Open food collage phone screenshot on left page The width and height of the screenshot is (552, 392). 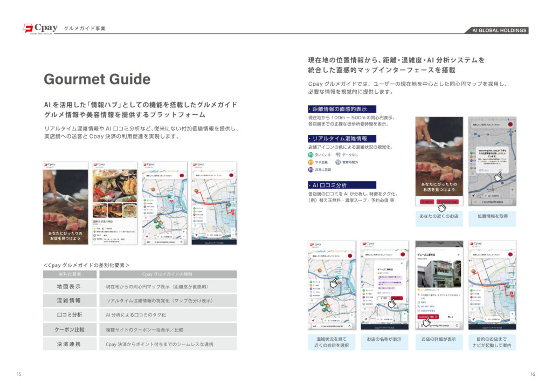tap(115, 203)
